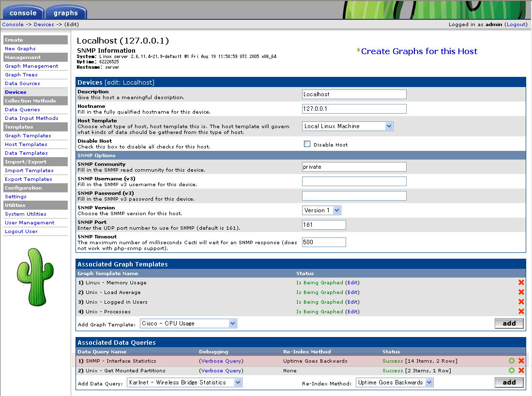Open Verbose Query for Interface Statistics
532x396 pixels.
[x=221, y=361]
